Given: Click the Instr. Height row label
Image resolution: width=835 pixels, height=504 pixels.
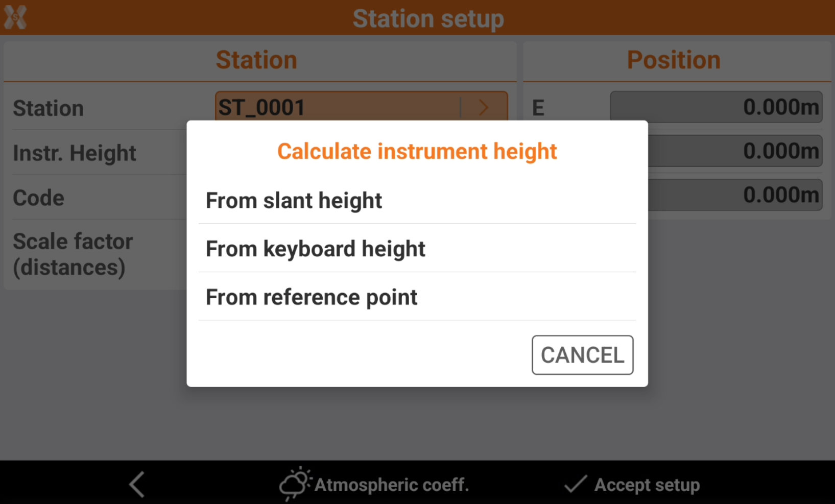Looking at the screenshot, I should coord(75,153).
